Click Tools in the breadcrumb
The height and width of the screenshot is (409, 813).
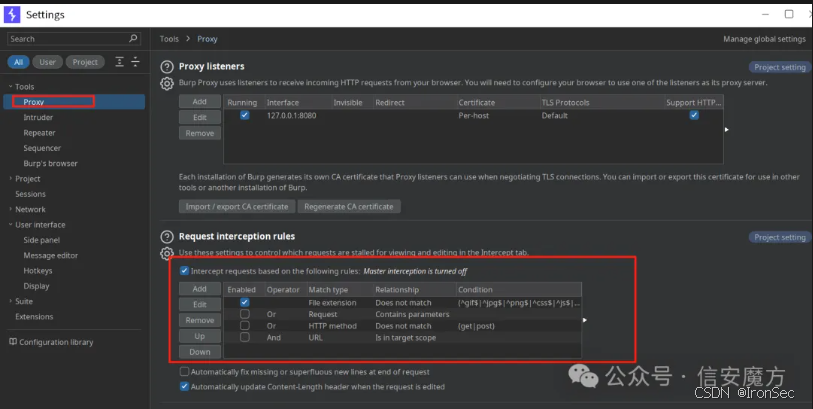pos(169,39)
